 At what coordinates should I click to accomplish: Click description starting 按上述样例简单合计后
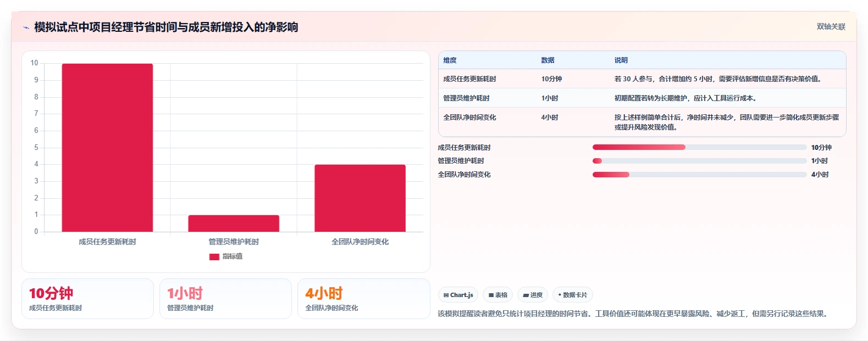click(727, 122)
